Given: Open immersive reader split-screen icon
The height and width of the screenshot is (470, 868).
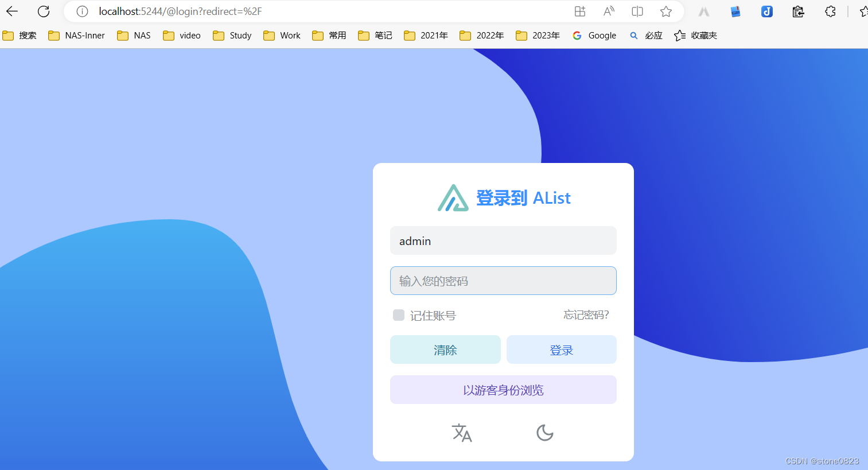Looking at the screenshot, I should 637,11.
